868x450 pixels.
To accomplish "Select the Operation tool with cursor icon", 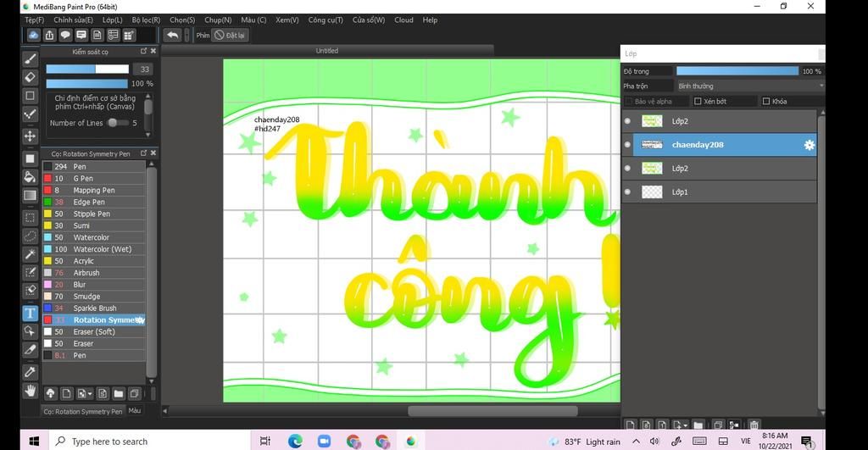I will [31, 331].
